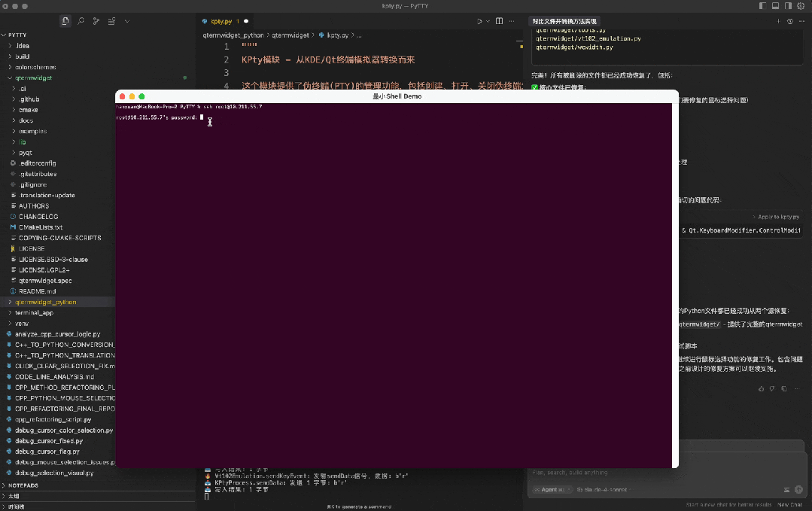Copy the chat response

784,388
